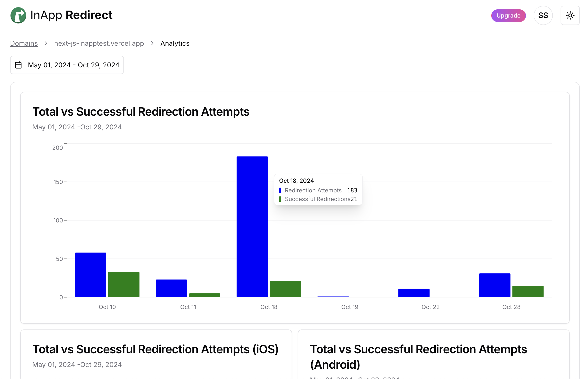Click the green Oct 28 successful bar
This screenshot has width=588, height=379.
pyautogui.click(x=528, y=291)
